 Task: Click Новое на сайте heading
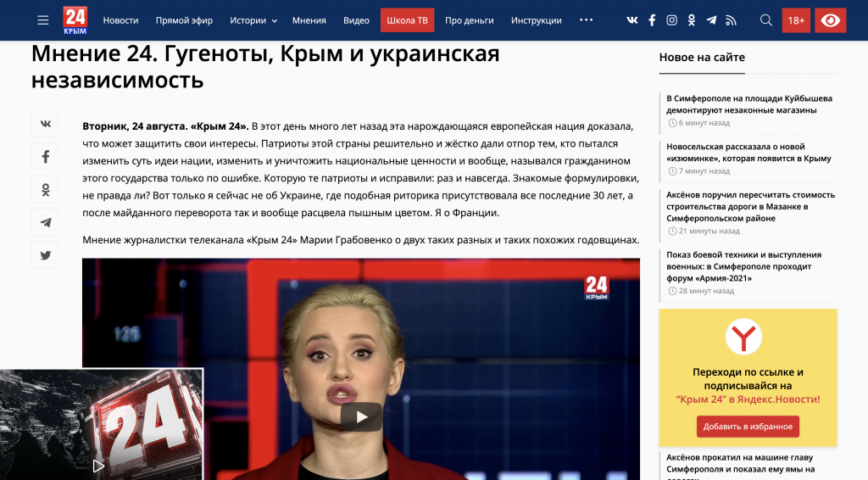[x=702, y=57]
